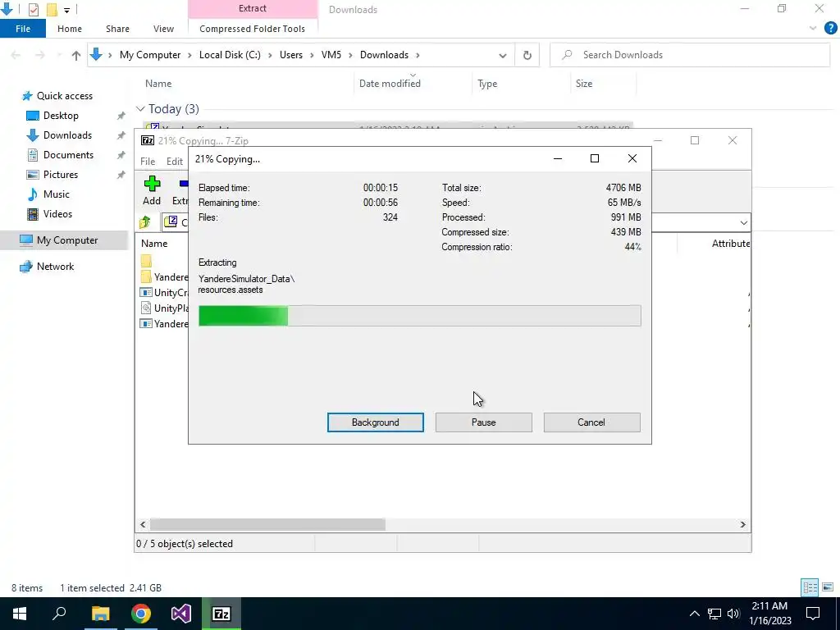
Task: Click the extraction progress bar
Action: point(419,316)
